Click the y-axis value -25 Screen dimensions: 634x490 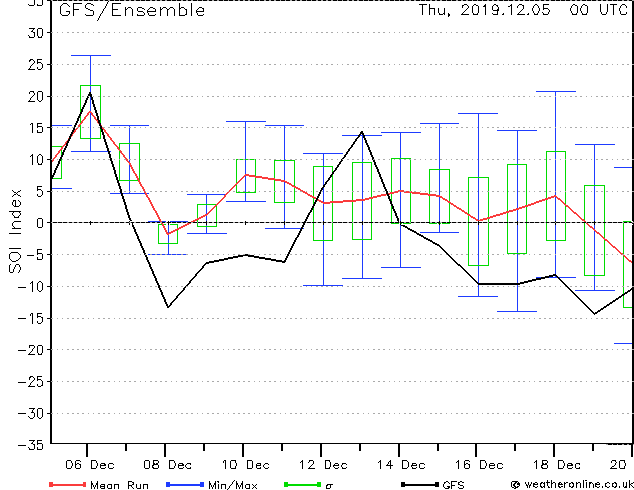30,381
